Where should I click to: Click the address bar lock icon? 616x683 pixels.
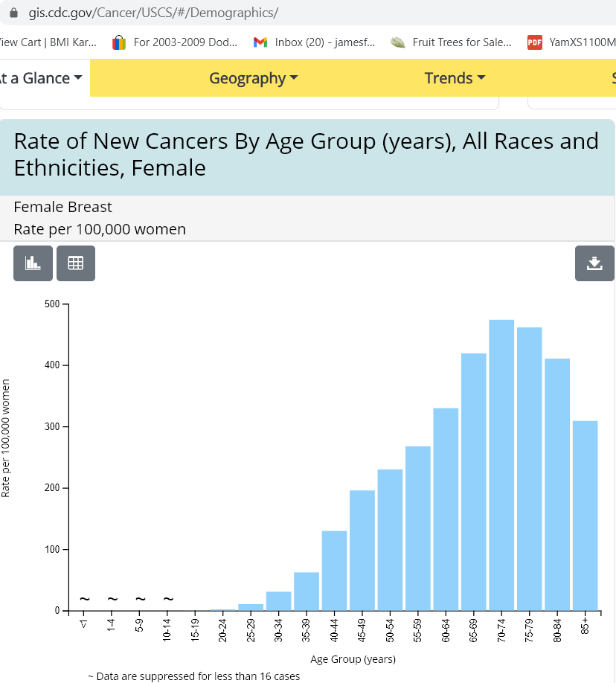13,13
